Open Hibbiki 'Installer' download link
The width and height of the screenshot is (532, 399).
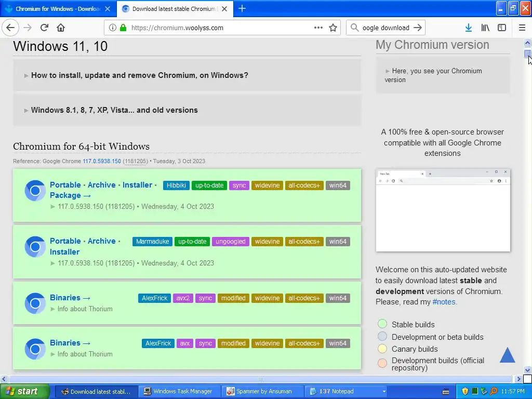tap(137, 185)
